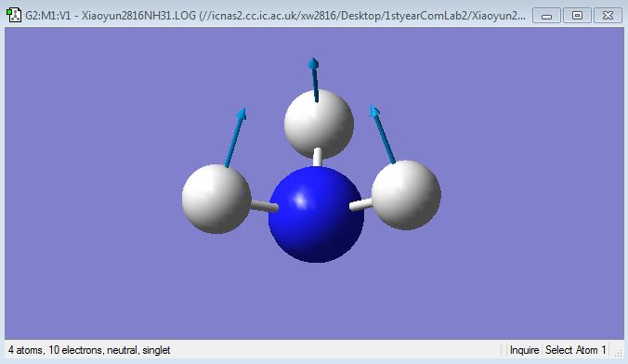Click the Select Atom 1 status text

575,350
